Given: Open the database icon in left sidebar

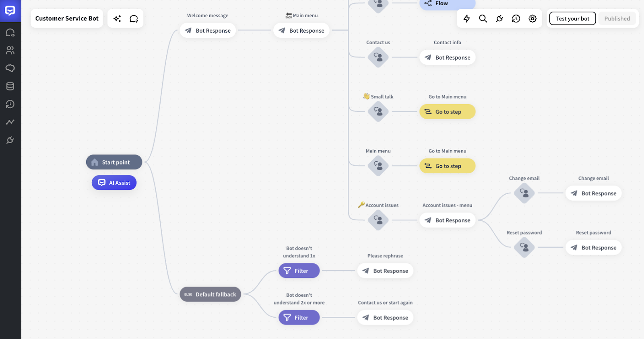Looking at the screenshot, I should coord(10,86).
